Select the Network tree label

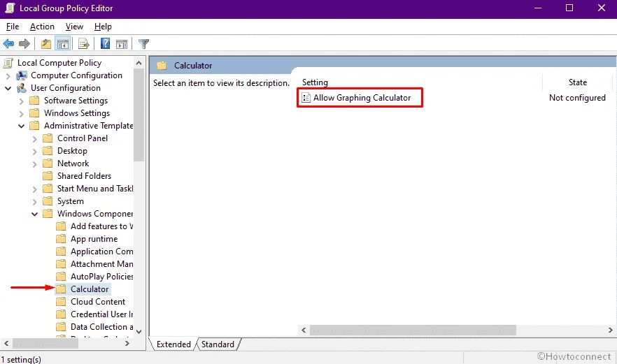point(73,163)
